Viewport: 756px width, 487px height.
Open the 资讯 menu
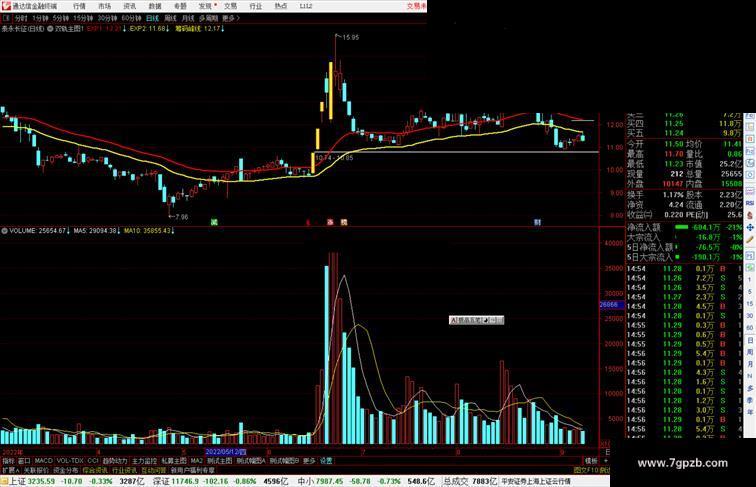(x=129, y=6)
